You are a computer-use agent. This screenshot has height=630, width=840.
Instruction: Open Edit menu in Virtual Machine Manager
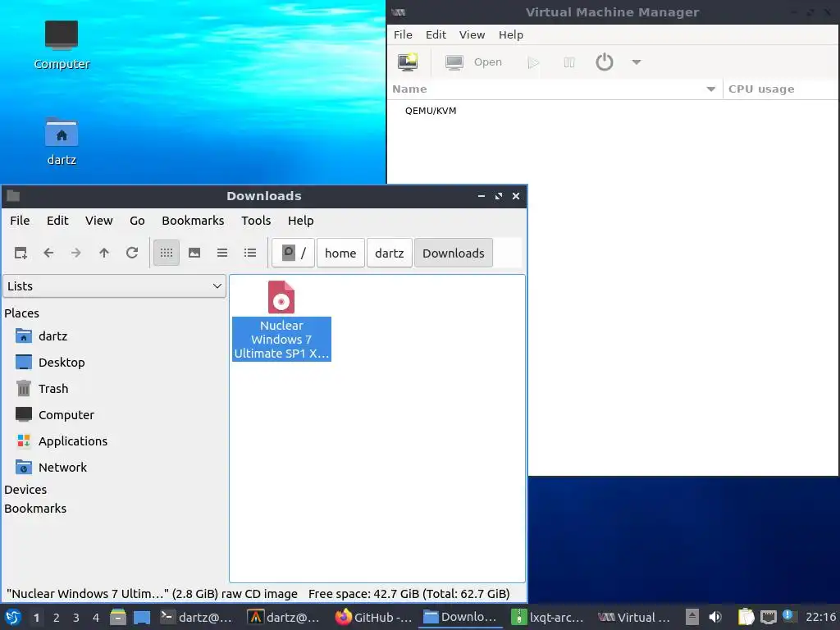[x=436, y=34]
